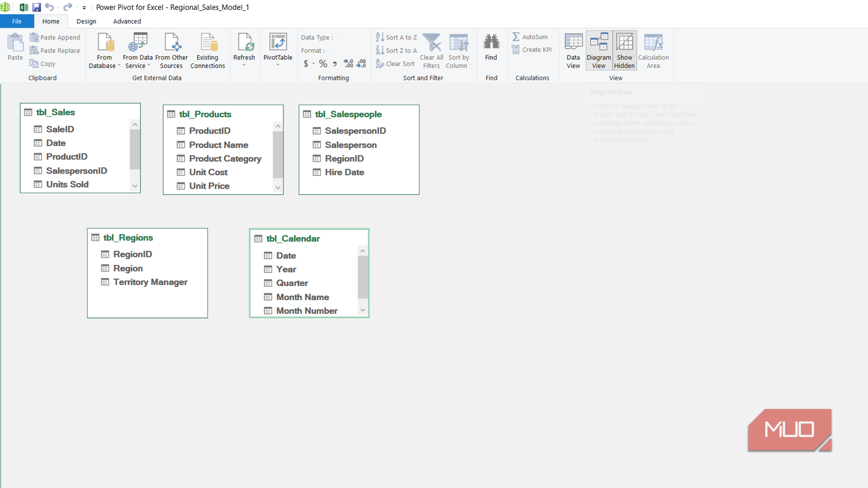This screenshot has height=488, width=868.
Task: Click the Paste button in Clipboard group
Action: tap(15, 47)
